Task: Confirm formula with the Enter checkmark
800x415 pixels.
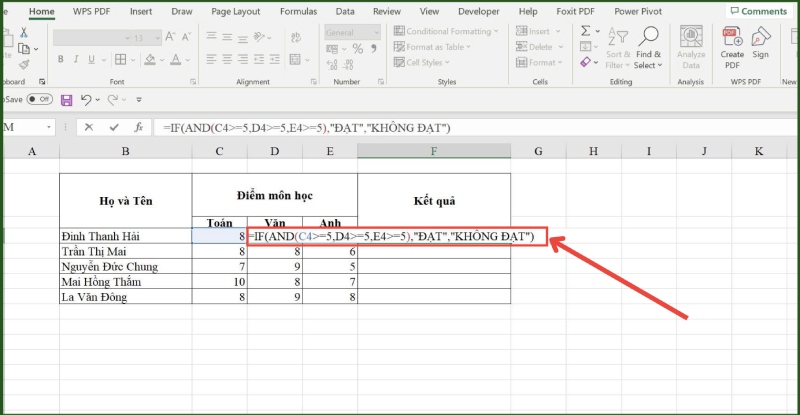Action: (x=112, y=128)
